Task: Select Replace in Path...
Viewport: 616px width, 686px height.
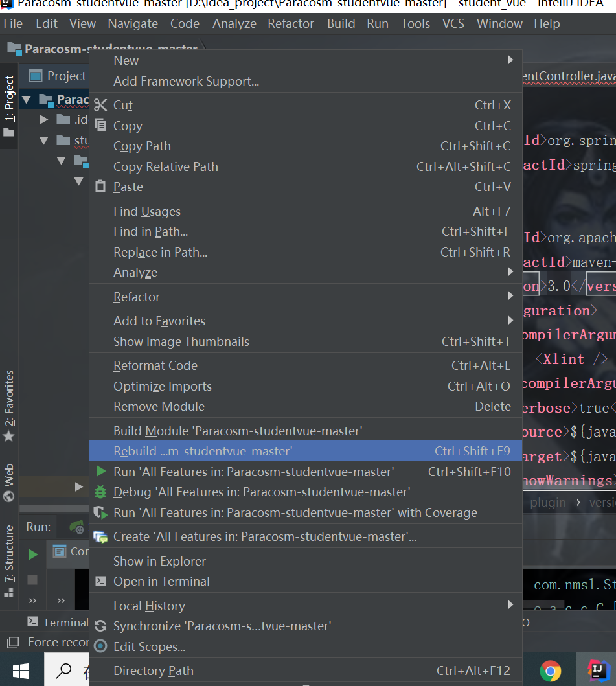Action: [x=306, y=252]
